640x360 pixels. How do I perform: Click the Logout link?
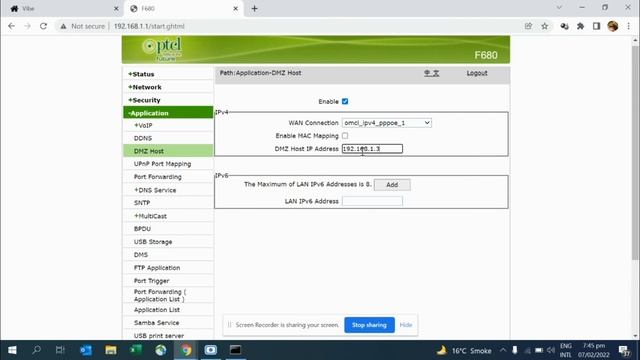click(x=477, y=73)
